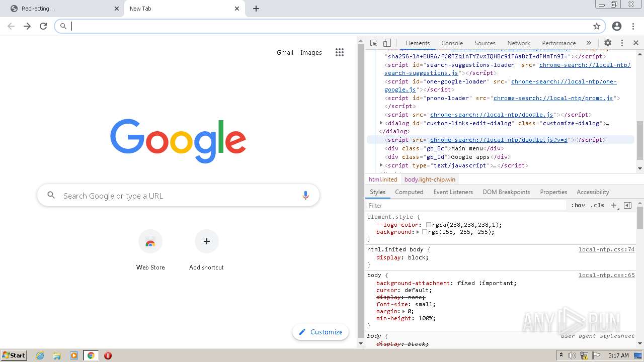Activate the DevTools element inspector tool
The image size is (644, 362).
pos(373,43)
